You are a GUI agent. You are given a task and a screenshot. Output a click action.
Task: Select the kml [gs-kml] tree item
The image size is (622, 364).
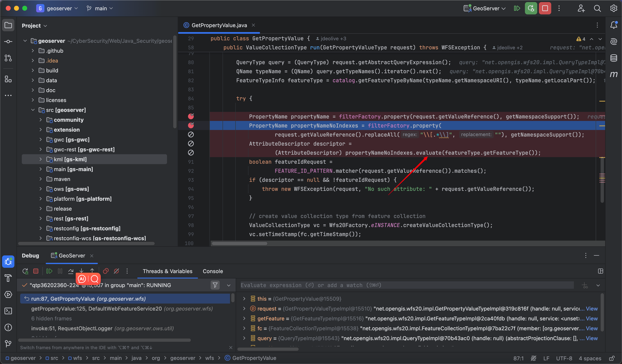94,159
